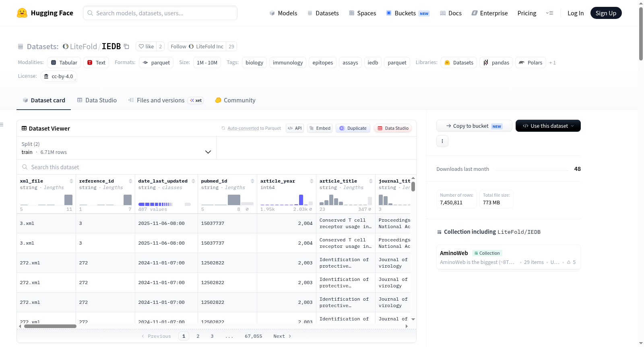Click the Log In link

(576, 13)
